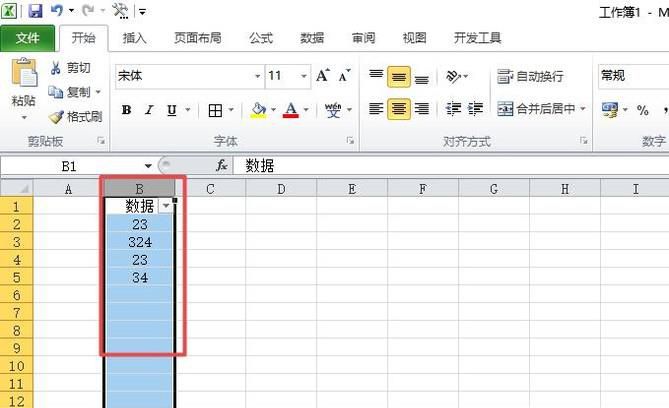Viewport: 669px width, 408px height.
Task: Open the 常规 number format box
Action: [633, 76]
